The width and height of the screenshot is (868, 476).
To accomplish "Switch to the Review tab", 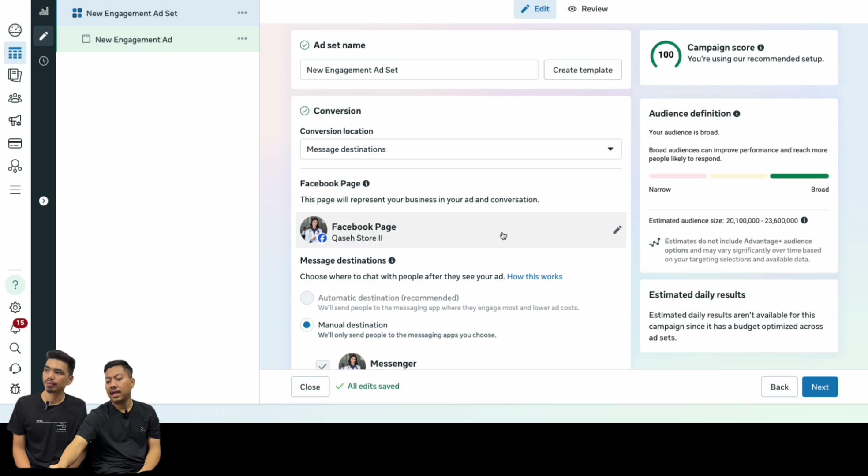I will (587, 9).
